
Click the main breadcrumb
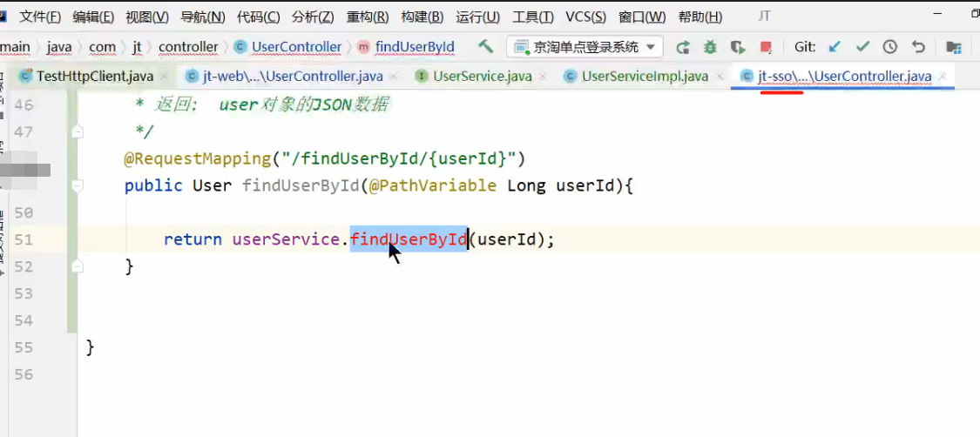(15, 47)
